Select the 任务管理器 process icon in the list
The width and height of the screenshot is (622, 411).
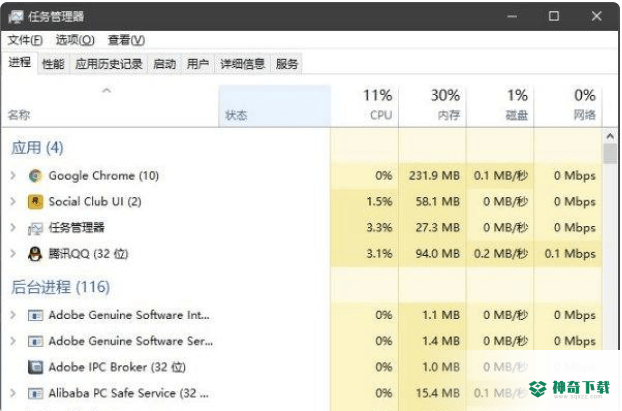coord(35,228)
